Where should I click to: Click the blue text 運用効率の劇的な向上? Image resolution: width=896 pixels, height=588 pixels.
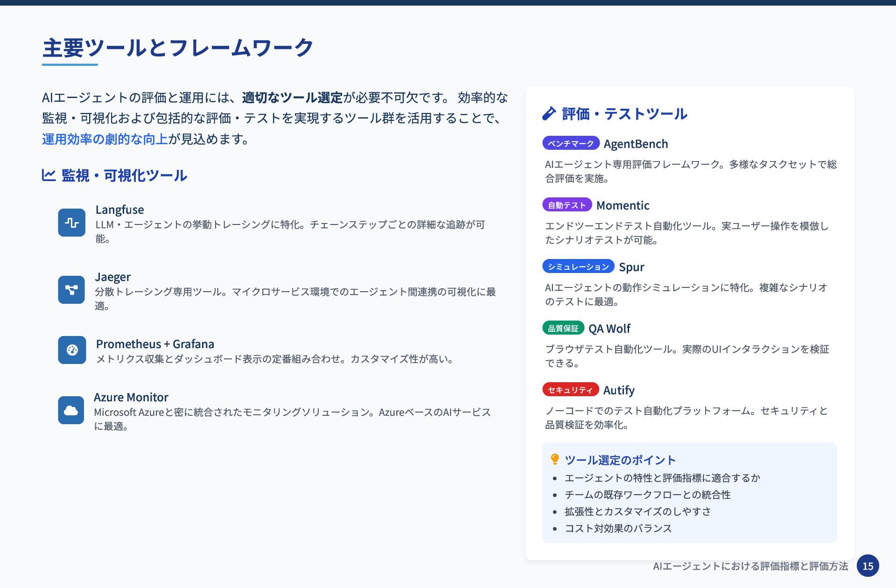coord(105,139)
